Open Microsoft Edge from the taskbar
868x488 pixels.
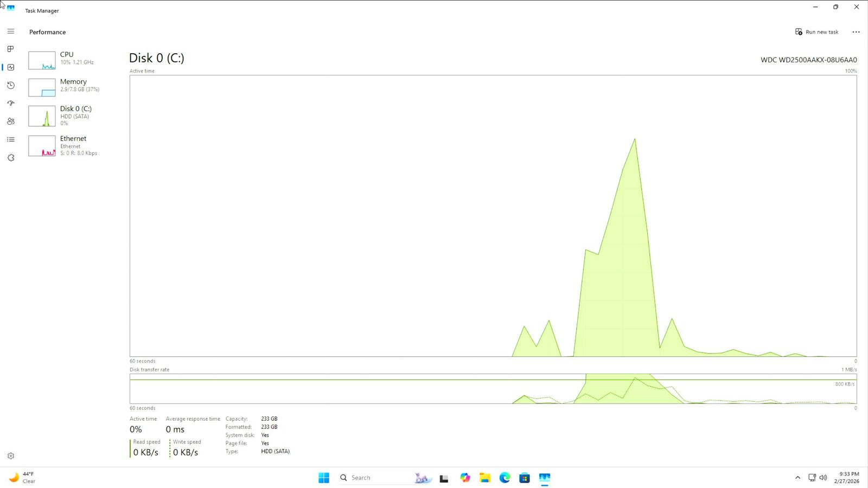coord(505,478)
